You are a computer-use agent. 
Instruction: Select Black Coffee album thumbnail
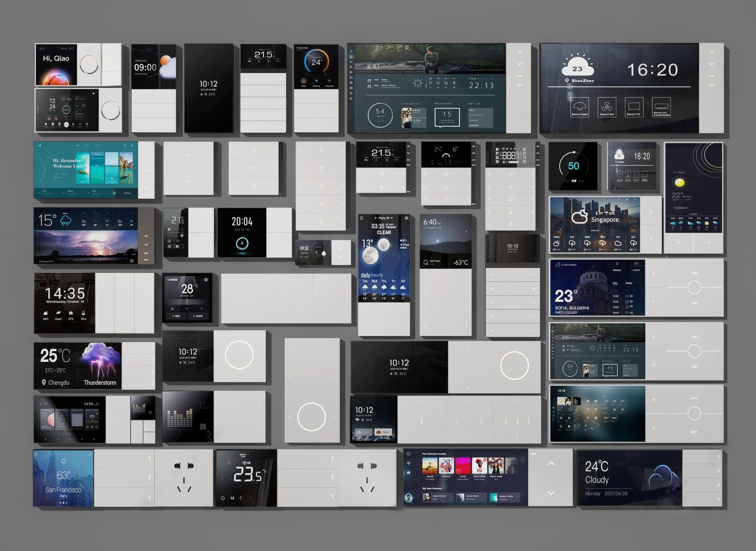480,465
